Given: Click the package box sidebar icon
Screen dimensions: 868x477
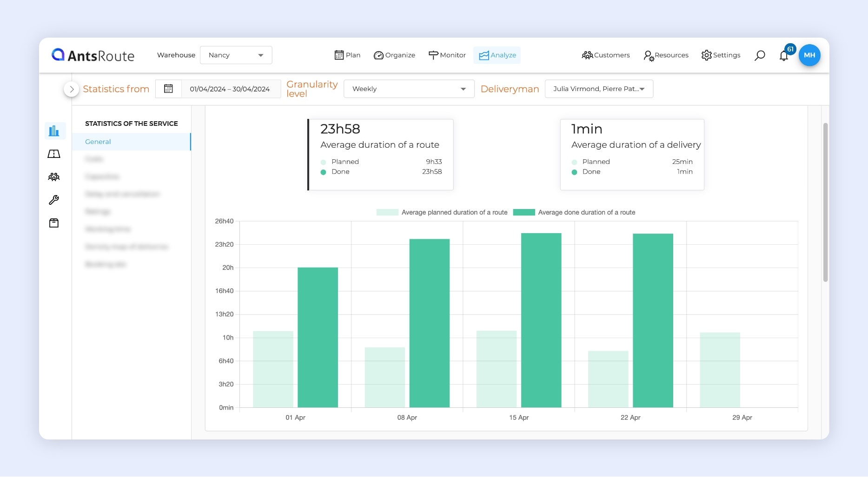Looking at the screenshot, I should pyautogui.click(x=54, y=223).
